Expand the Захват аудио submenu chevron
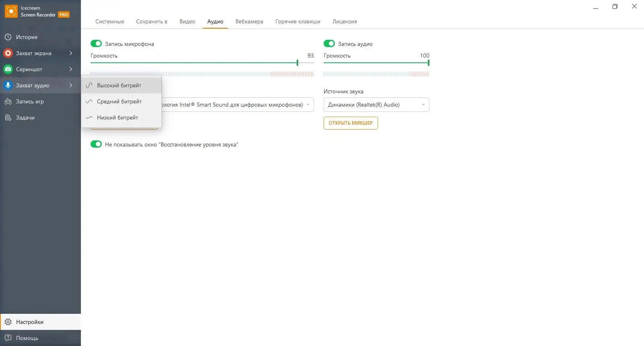644x346 pixels. tap(71, 85)
